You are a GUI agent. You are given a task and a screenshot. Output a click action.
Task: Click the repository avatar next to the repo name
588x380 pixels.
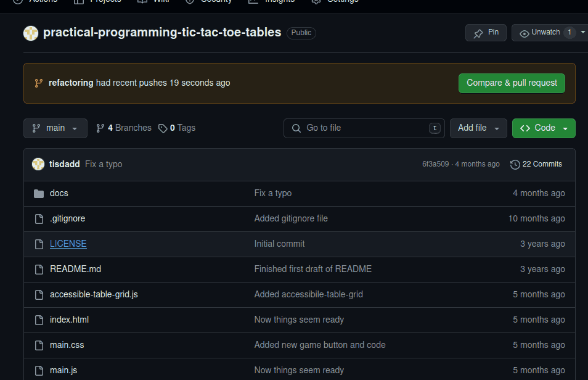point(31,33)
